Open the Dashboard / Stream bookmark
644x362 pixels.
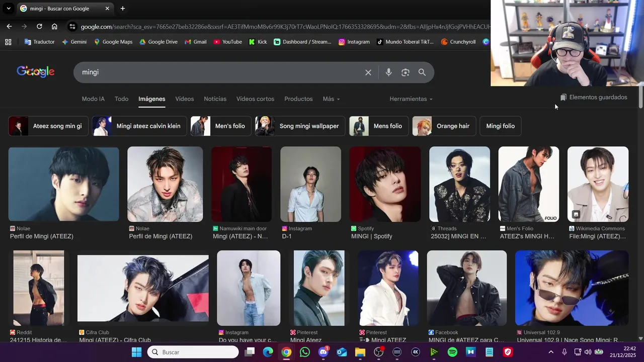302,42
